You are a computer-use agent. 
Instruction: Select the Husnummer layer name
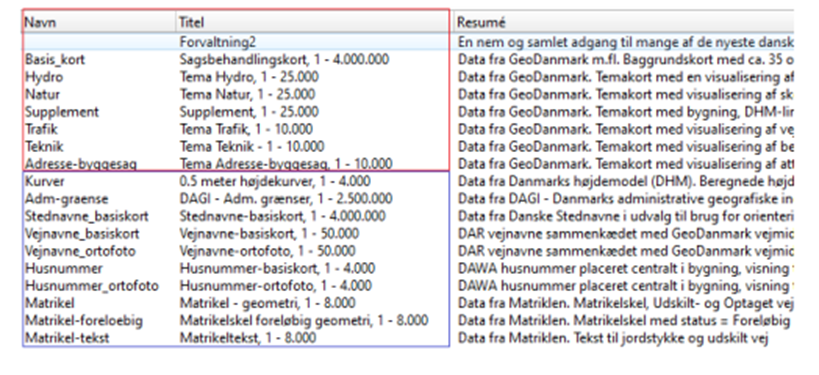64,268
